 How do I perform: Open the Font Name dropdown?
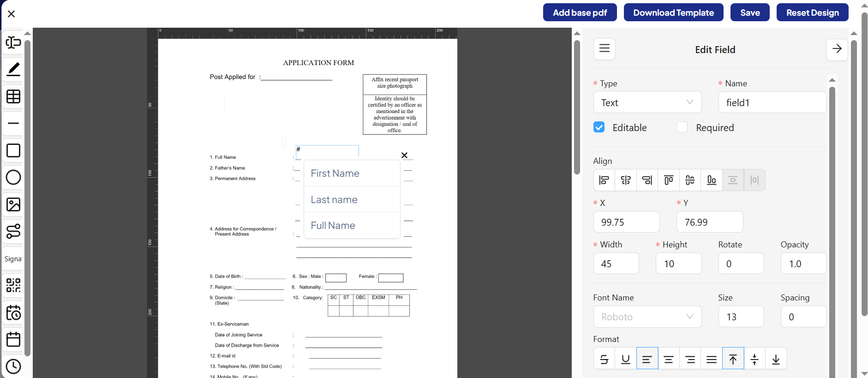pyautogui.click(x=647, y=317)
